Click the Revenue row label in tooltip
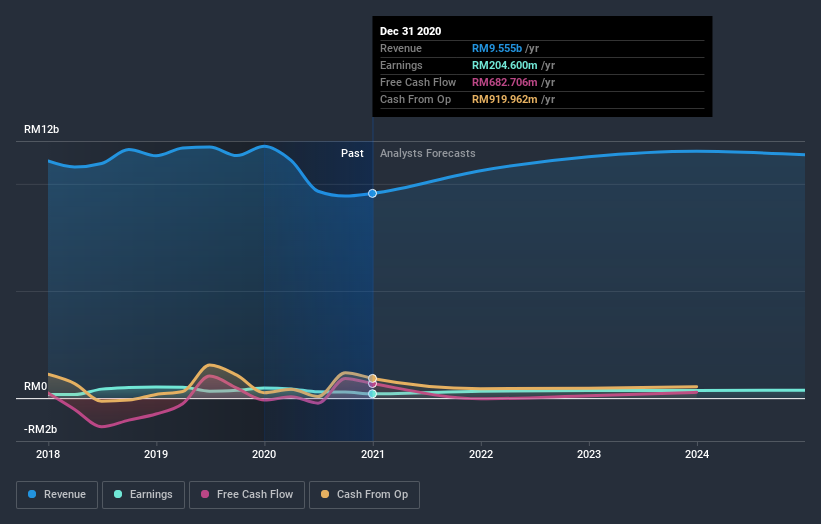 [x=401, y=48]
